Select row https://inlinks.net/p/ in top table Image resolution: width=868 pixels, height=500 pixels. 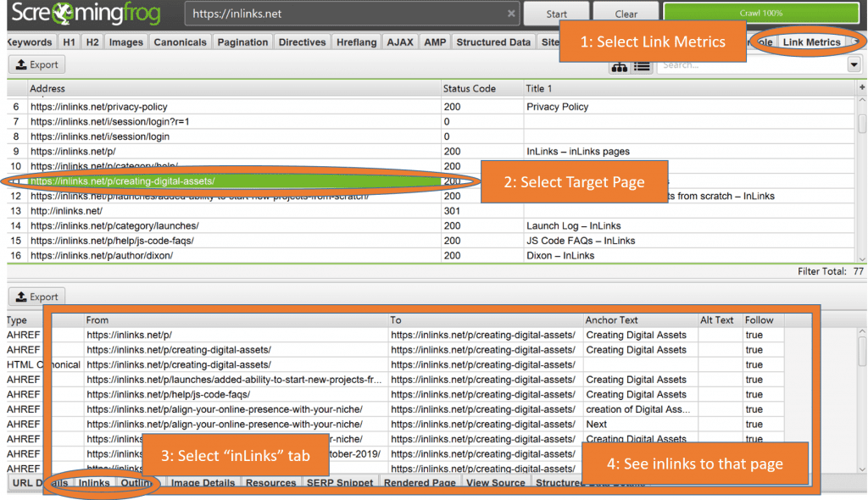point(431,151)
